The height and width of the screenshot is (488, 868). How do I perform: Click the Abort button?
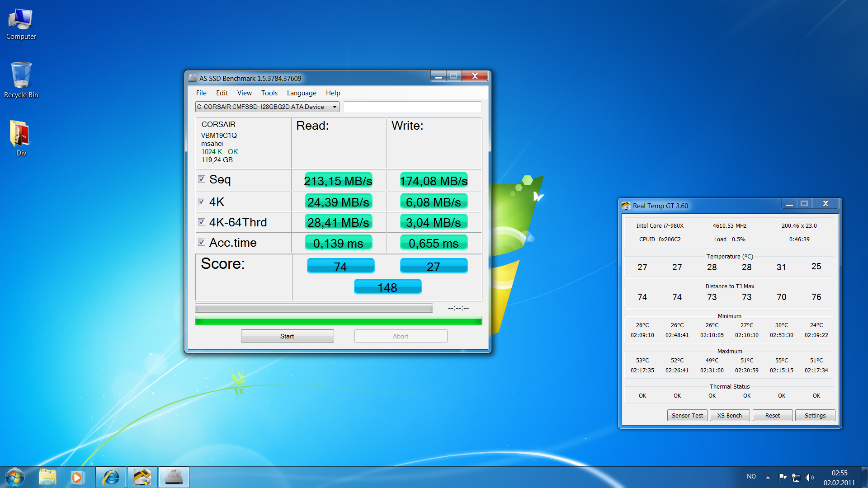click(401, 336)
